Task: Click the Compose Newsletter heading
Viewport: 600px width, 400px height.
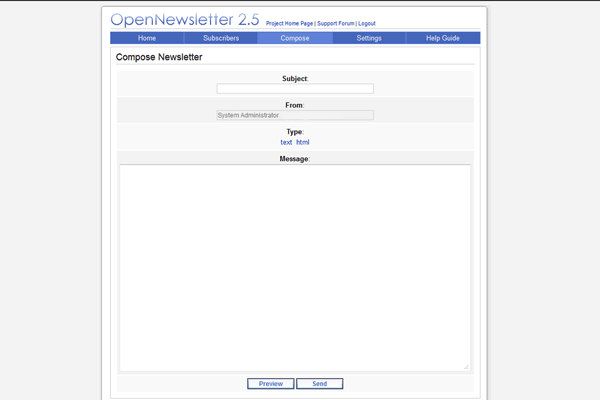Action: pos(159,58)
